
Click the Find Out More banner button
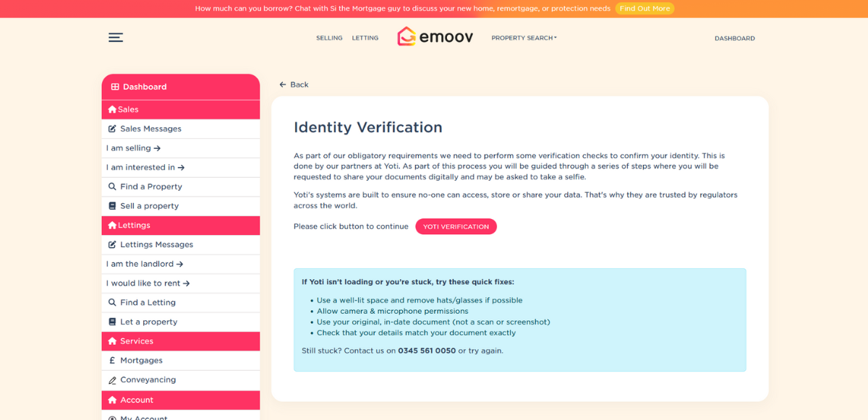point(644,9)
